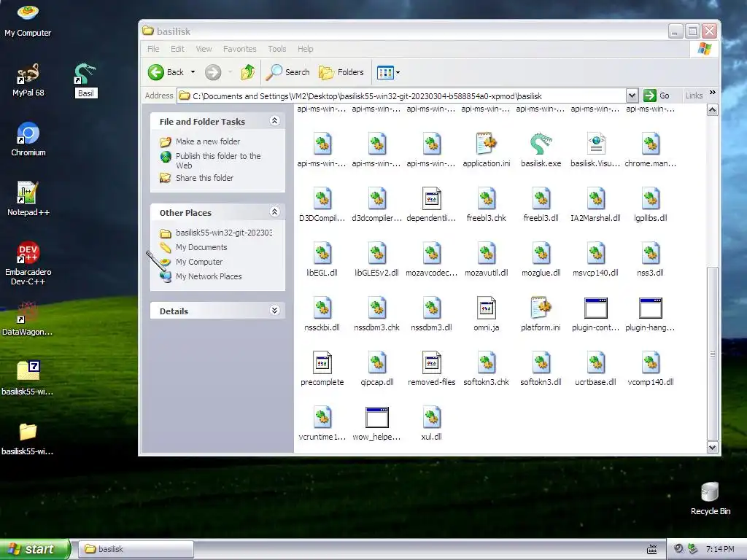Click the Forward navigation arrow
This screenshot has width=747, height=560.
(213, 72)
